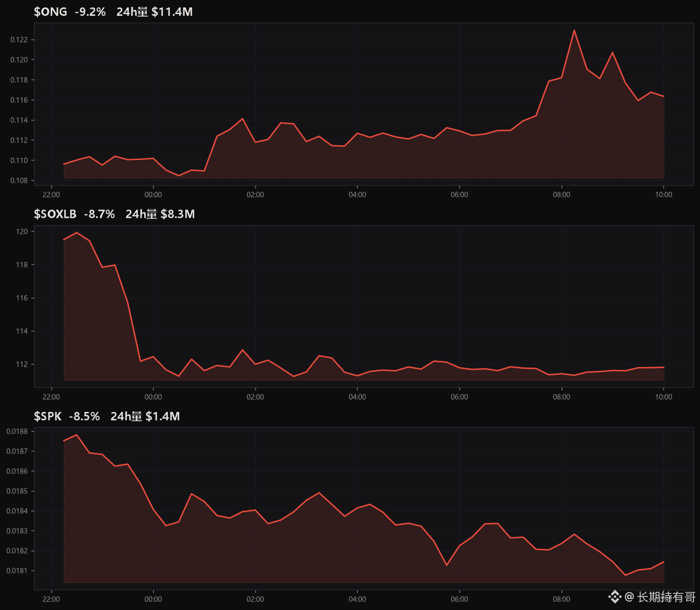Select the 0.112 price axis label
This screenshot has width=700, height=610.
click(19, 140)
